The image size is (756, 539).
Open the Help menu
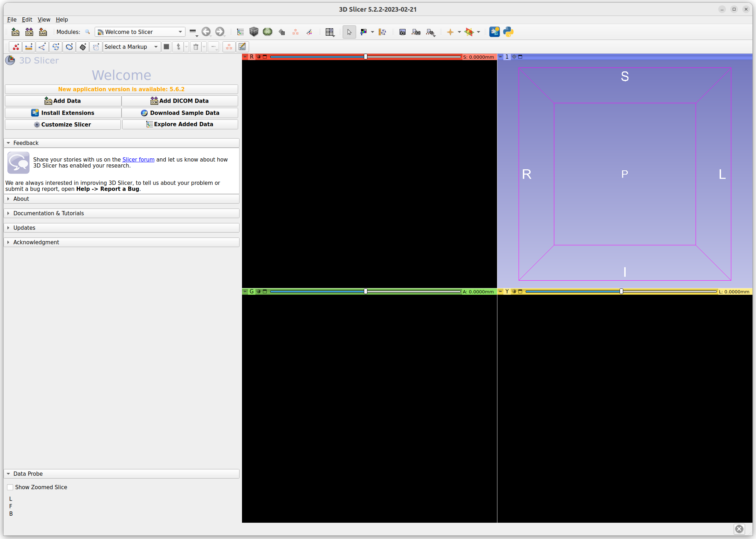(62, 19)
